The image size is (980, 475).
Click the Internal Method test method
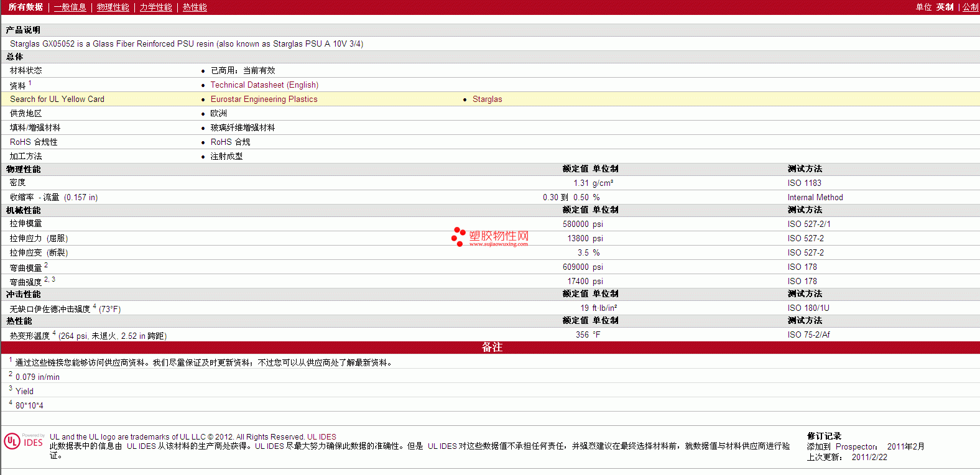(815, 198)
